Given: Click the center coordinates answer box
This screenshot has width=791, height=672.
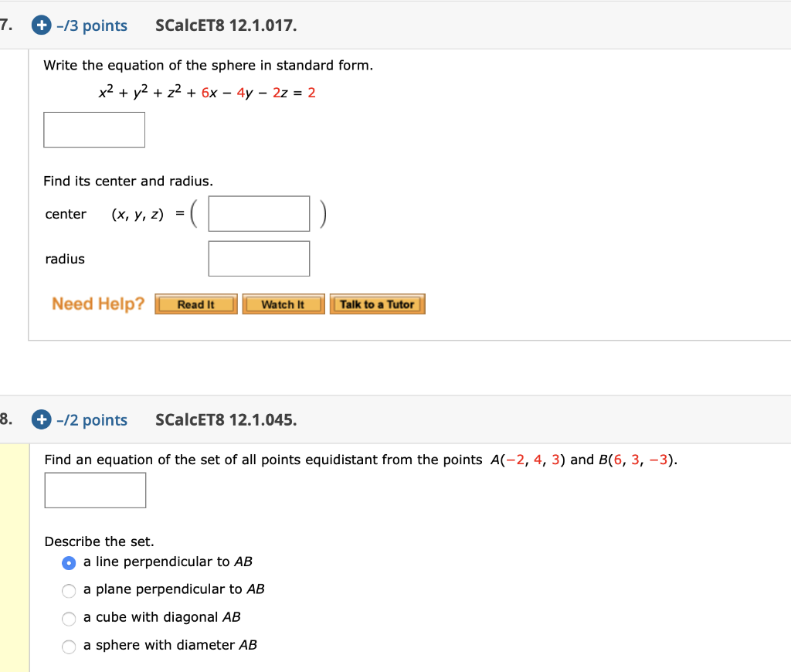Looking at the screenshot, I should 258,213.
